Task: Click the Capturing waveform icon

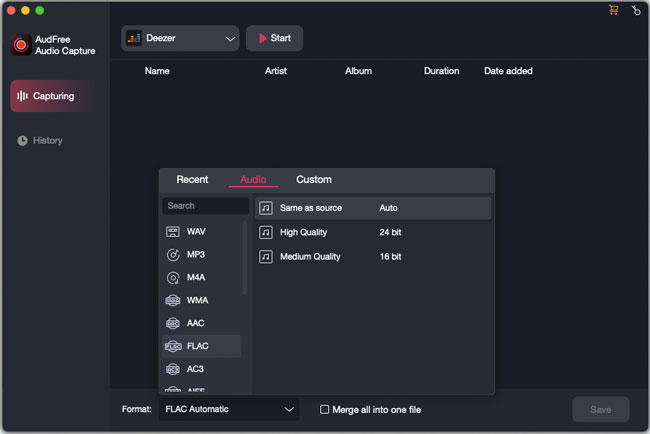Action: (x=22, y=96)
